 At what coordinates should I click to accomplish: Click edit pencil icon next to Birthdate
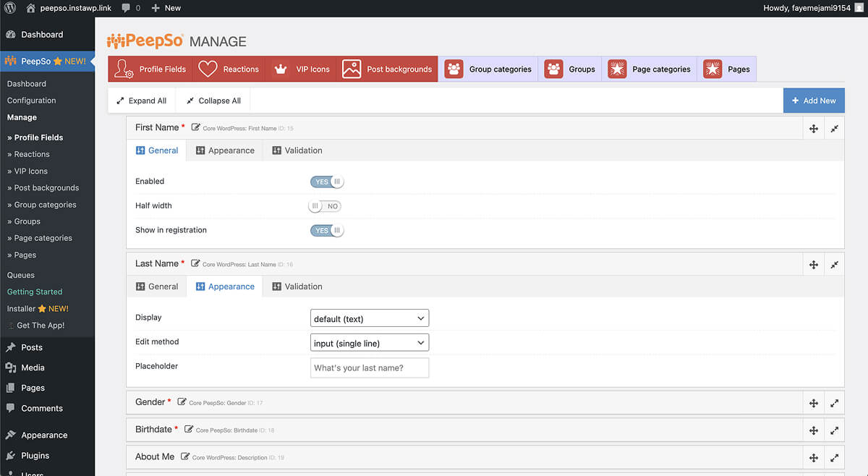189,429
